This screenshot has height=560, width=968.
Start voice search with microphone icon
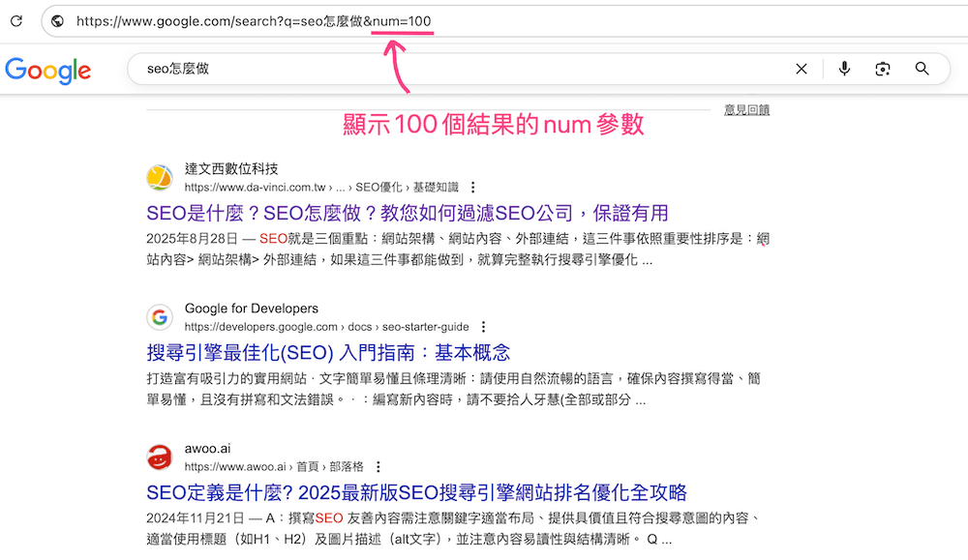click(844, 69)
